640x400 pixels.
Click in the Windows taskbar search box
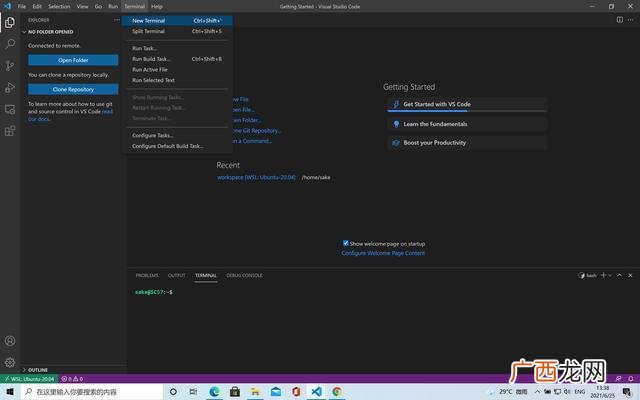click(91, 392)
